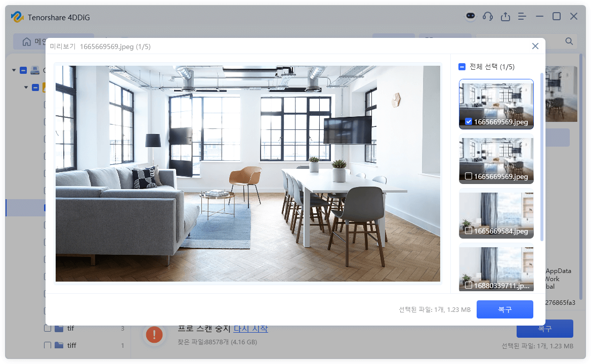Check the tif folder checkbox
The height and width of the screenshot is (364, 591).
pyautogui.click(x=48, y=328)
